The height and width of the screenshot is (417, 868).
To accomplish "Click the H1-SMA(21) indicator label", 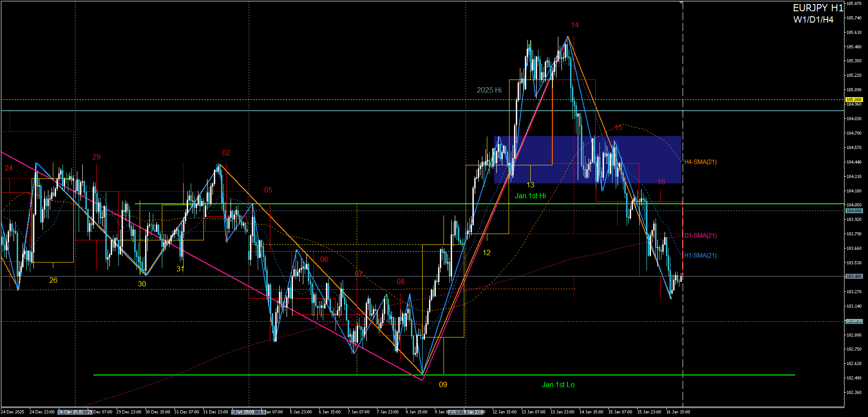I will [700, 255].
